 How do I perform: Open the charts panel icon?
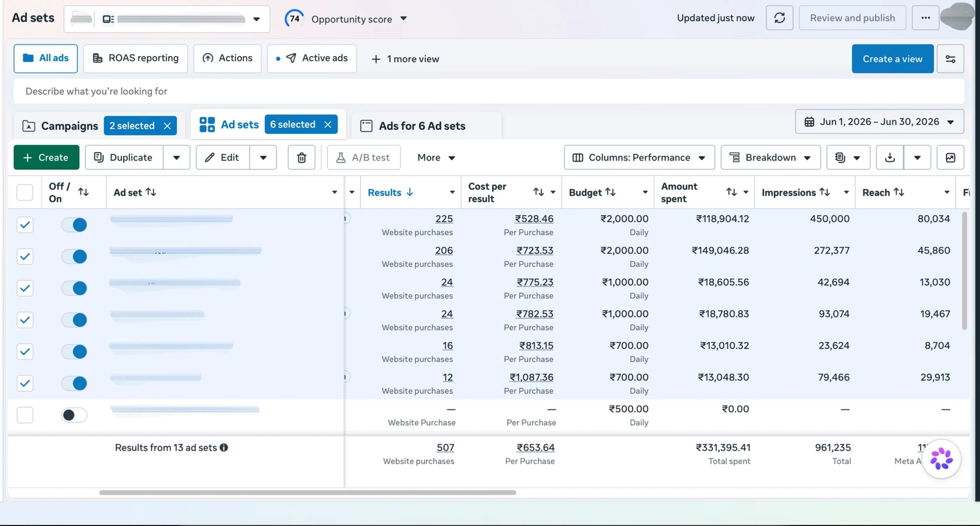point(950,158)
